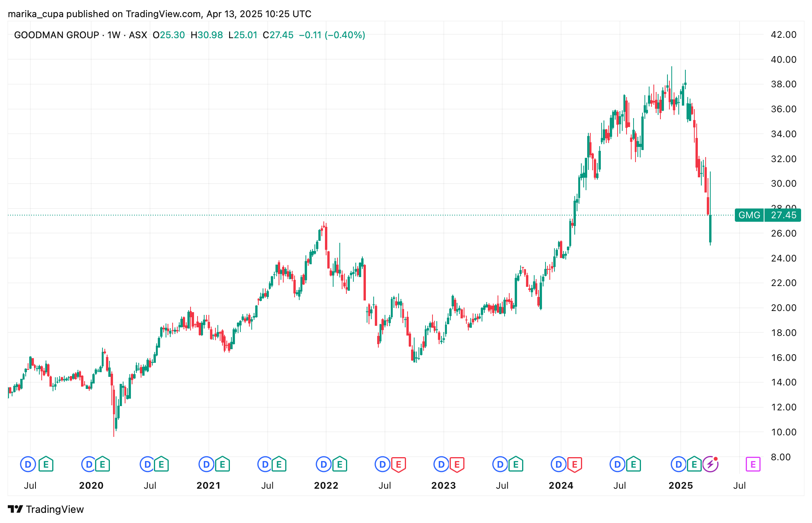Click the 42.00 price axis label

784,35
